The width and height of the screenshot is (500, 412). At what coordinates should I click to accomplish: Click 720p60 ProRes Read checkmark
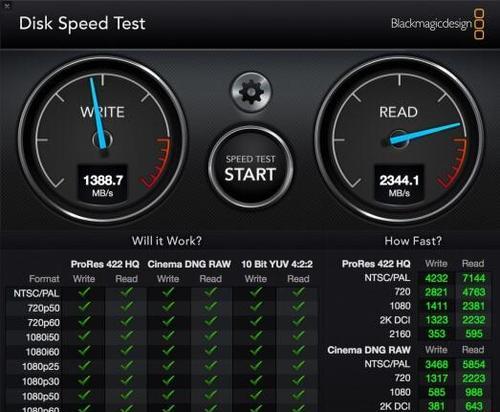(127, 321)
